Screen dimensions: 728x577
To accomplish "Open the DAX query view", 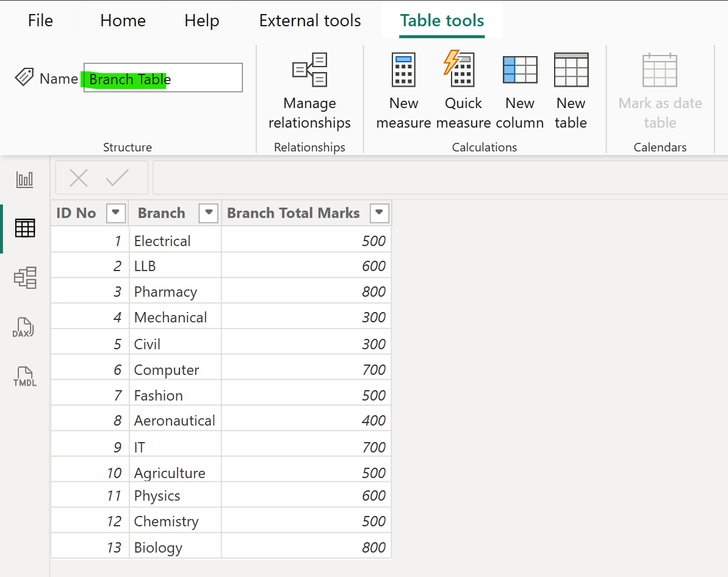I will (24, 328).
